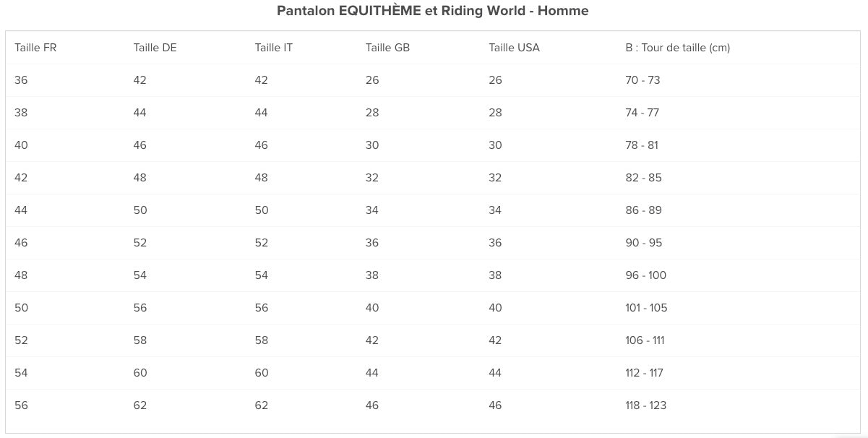Click the table title "Pantalon EQUITHÈME et Riding World - Homme"
Screen dimensions: 868x438
pyautogui.click(x=433, y=11)
